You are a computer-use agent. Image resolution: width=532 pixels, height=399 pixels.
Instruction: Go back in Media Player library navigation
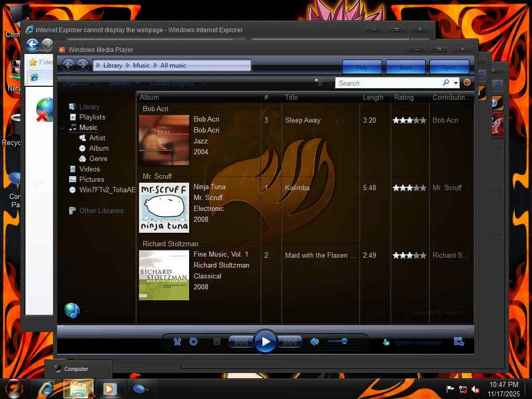coord(68,65)
